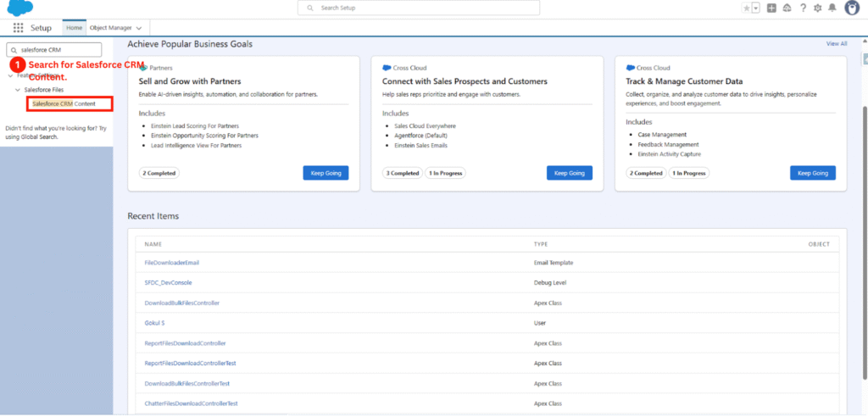This screenshot has height=417, width=868.
Task: Keep Going on Connect with Sales Prospects
Action: [569, 173]
